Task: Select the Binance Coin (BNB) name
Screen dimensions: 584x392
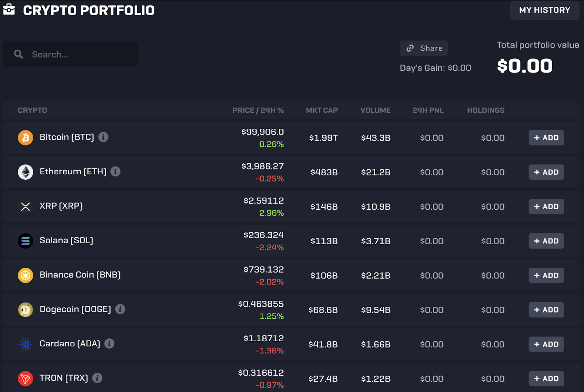Action: click(80, 275)
